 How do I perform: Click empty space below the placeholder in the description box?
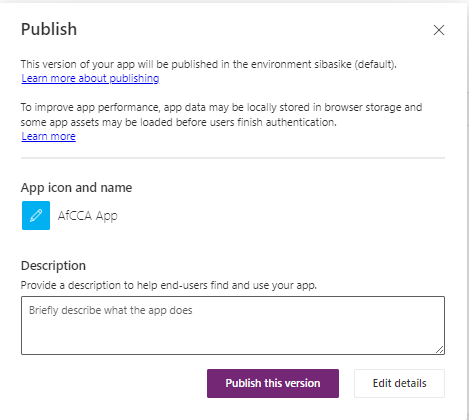233,337
